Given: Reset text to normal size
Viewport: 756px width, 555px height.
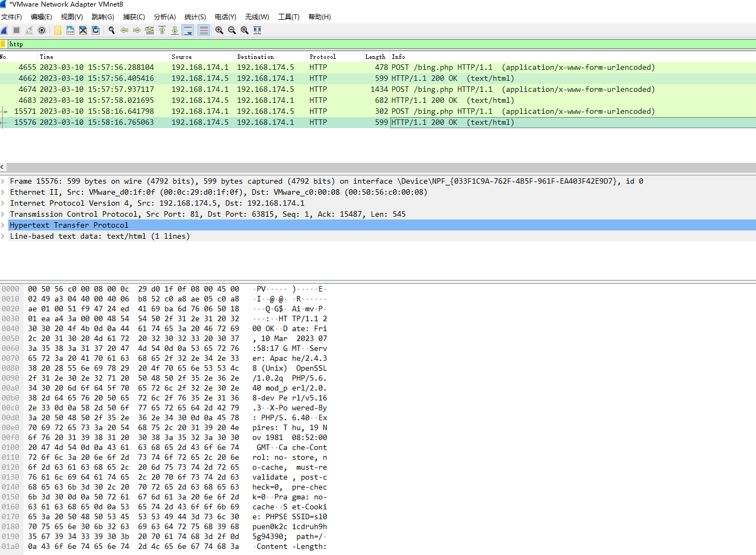Looking at the screenshot, I should pyautogui.click(x=245, y=30).
